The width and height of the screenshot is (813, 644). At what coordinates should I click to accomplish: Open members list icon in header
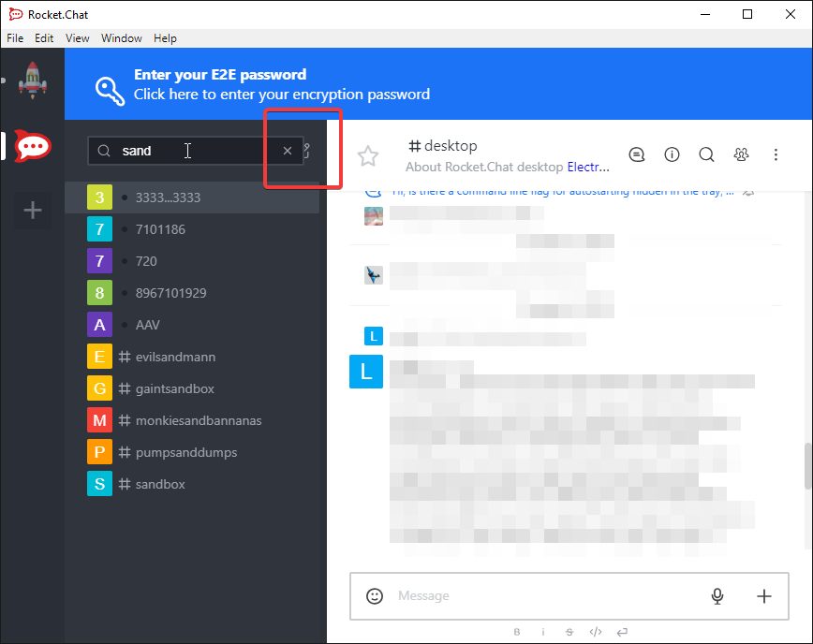point(742,154)
